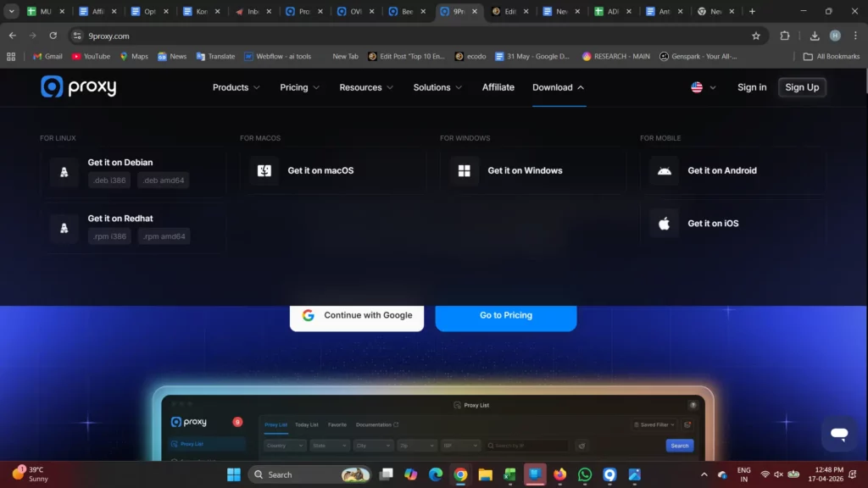The width and height of the screenshot is (868, 488).
Task: Click the macOS Finder icon
Action: pyautogui.click(x=264, y=170)
